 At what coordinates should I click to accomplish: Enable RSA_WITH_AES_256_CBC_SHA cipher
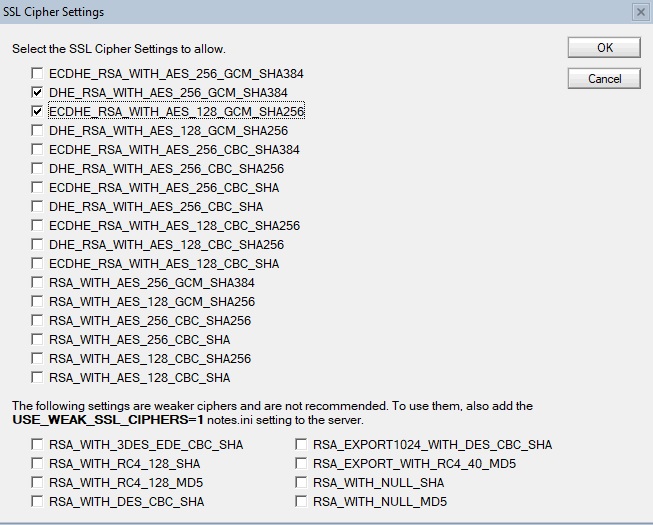(37, 339)
